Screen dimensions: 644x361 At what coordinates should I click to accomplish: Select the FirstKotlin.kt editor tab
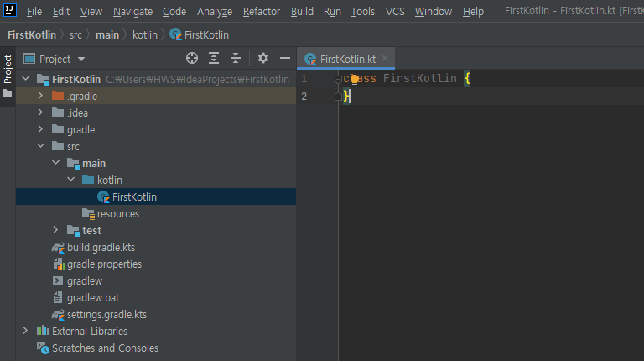[345, 59]
